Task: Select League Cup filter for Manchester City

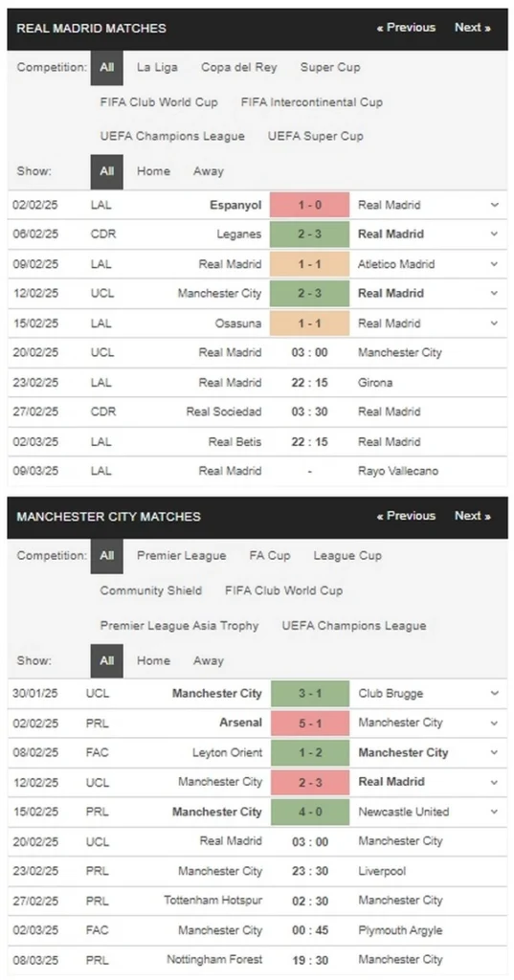Action: (347, 556)
